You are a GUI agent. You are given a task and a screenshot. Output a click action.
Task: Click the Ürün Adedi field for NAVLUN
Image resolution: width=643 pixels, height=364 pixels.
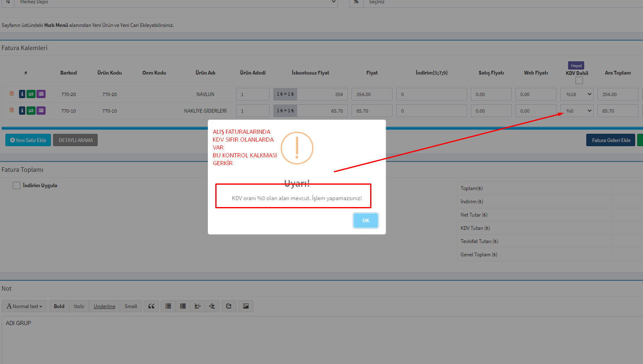[253, 94]
